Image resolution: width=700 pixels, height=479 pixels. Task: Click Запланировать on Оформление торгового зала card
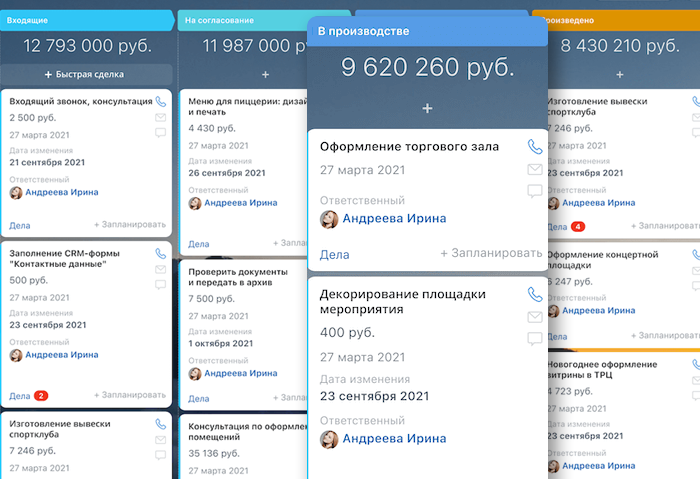(491, 254)
